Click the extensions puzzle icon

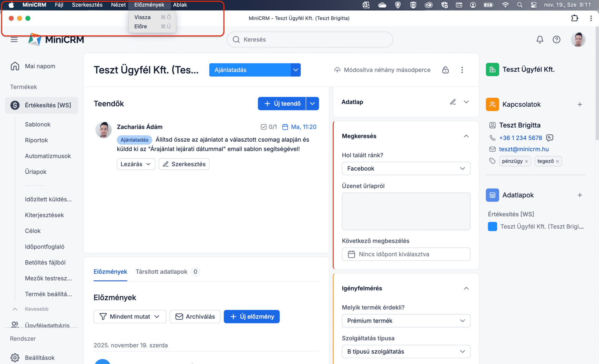[x=574, y=18]
